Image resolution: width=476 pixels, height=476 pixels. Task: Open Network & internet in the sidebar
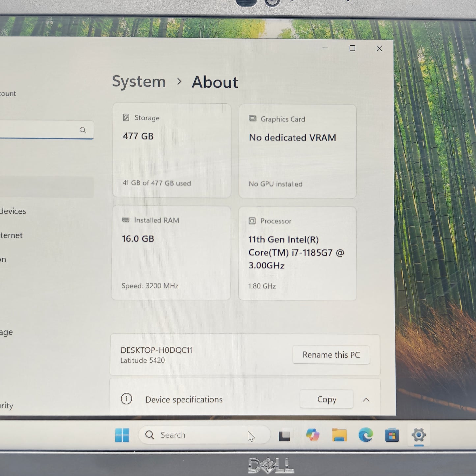tap(12, 235)
